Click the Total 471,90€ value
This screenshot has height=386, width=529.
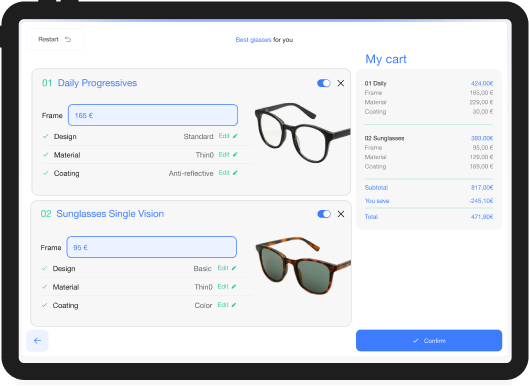(x=482, y=217)
